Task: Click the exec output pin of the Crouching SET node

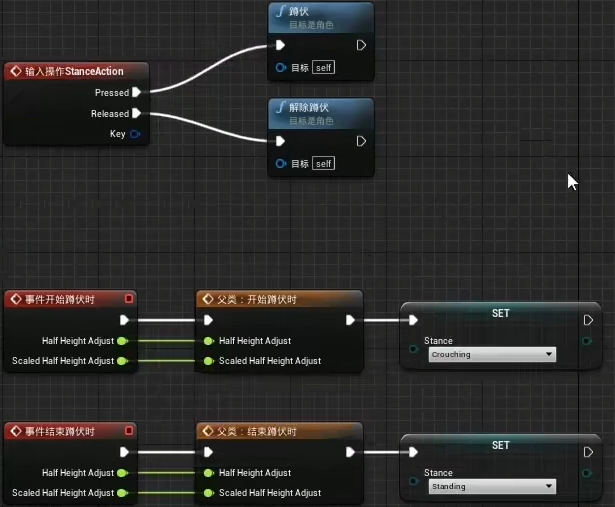Action: tap(587, 320)
